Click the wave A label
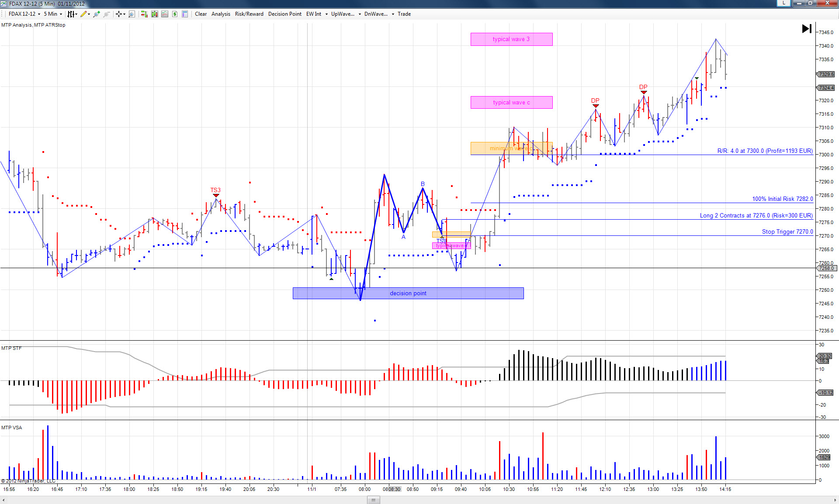The width and height of the screenshot is (839, 504). pyautogui.click(x=403, y=237)
